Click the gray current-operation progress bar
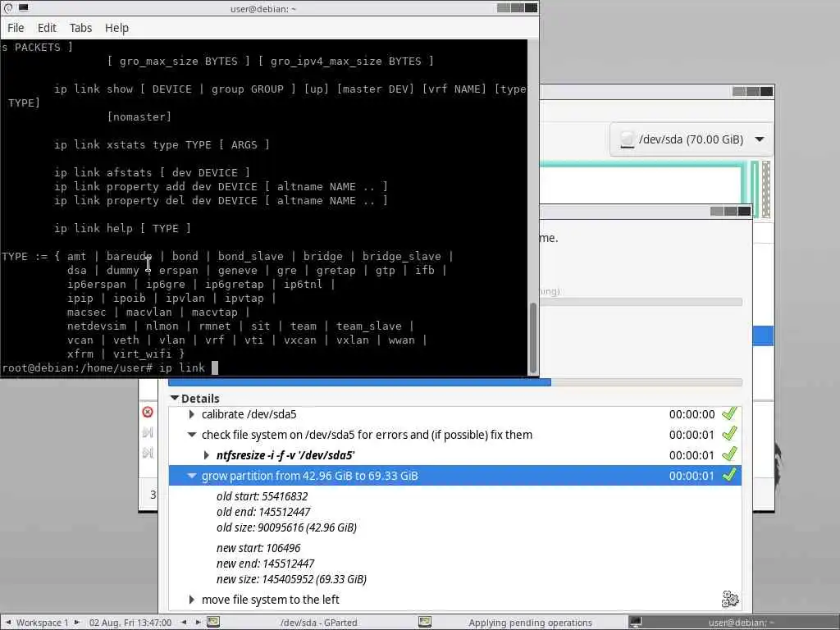 pyautogui.click(x=641, y=302)
